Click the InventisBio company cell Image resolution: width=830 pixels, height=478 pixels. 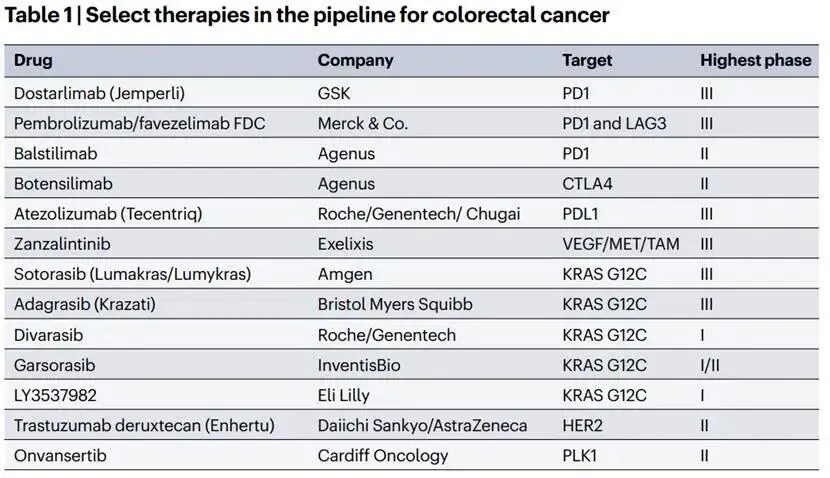[359, 365]
